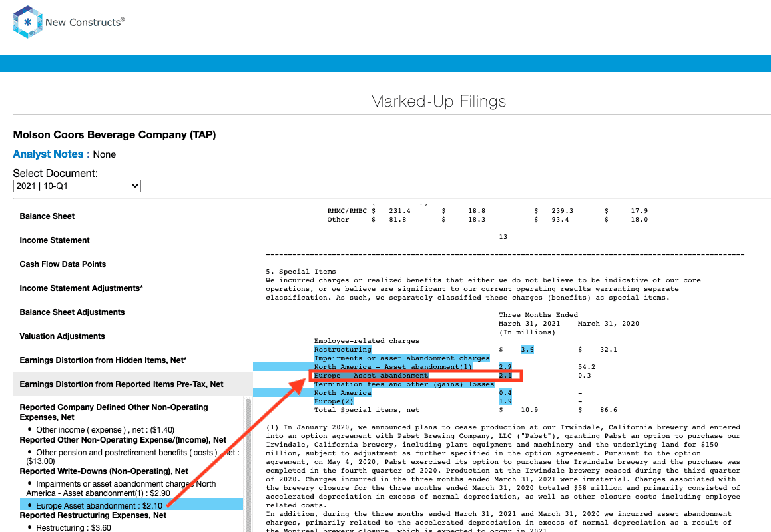Expand Cash Flow Data Points section
The height and width of the screenshot is (532, 771).
[x=132, y=264]
